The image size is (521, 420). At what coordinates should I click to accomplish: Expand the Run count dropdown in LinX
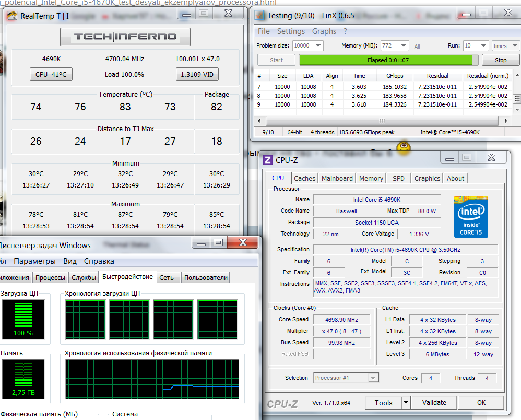click(484, 45)
